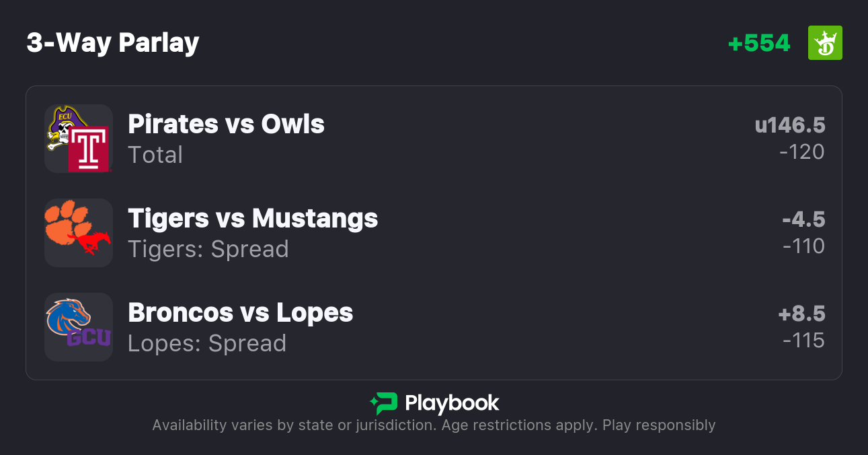This screenshot has height=455, width=868.
Task: Click the Temple Owls 'T' logo
Action: (x=89, y=149)
